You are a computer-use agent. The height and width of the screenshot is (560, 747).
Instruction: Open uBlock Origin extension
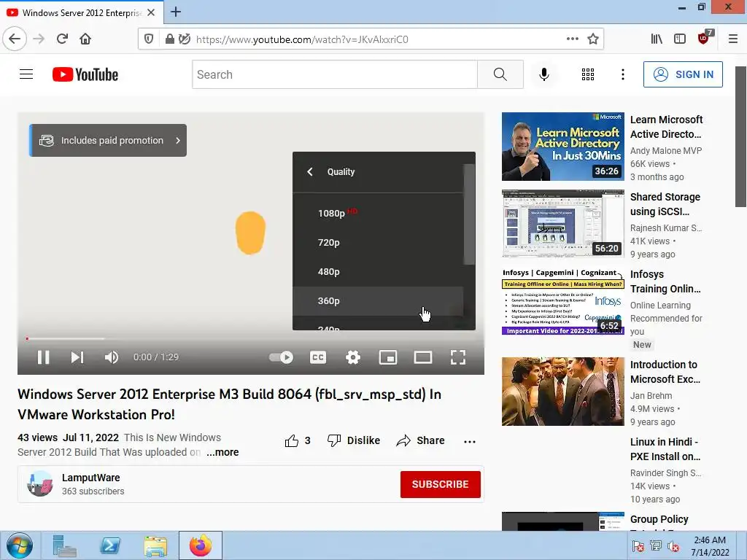coord(704,38)
